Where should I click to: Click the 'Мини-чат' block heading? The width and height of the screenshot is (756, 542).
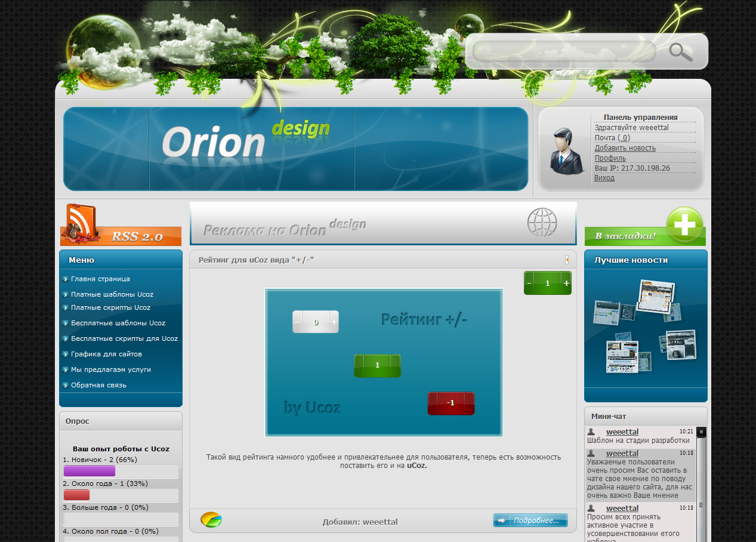click(609, 416)
